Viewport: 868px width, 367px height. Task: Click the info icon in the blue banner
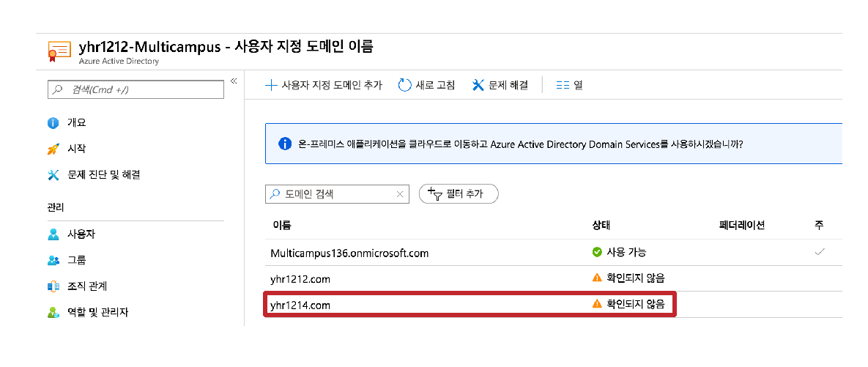click(284, 144)
